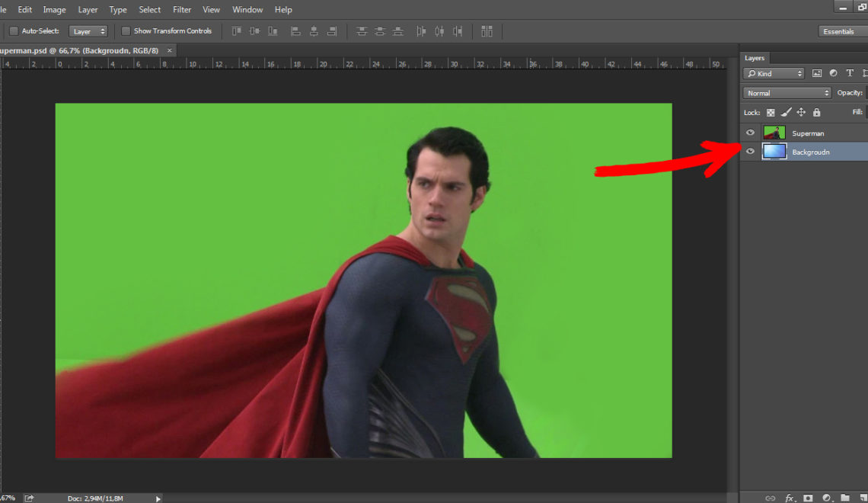Image resolution: width=868 pixels, height=503 pixels.
Task: Open the Type menu
Action: coord(118,9)
